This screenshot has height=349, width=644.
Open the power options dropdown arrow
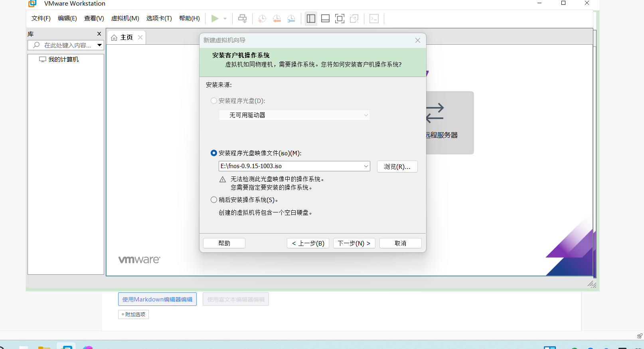point(225,18)
